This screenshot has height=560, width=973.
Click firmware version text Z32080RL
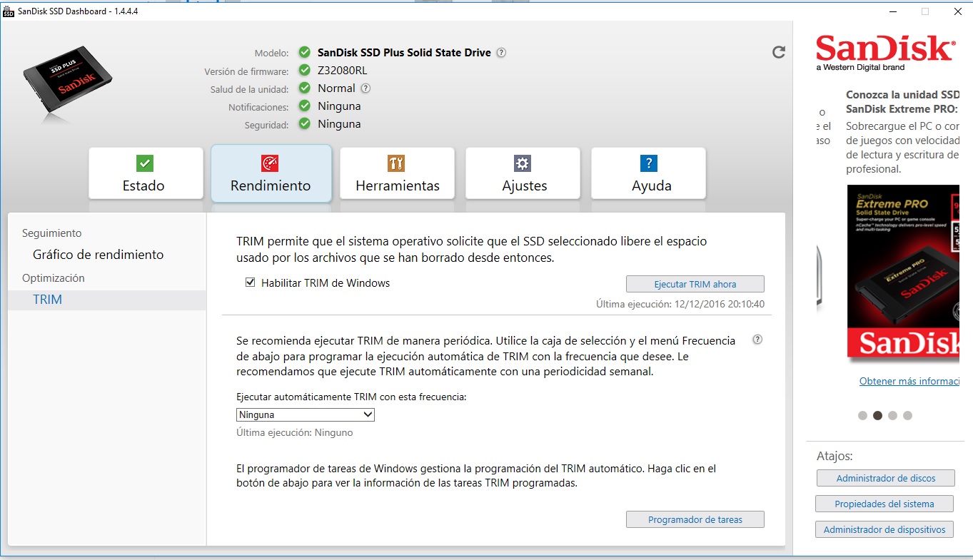(343, 71)
